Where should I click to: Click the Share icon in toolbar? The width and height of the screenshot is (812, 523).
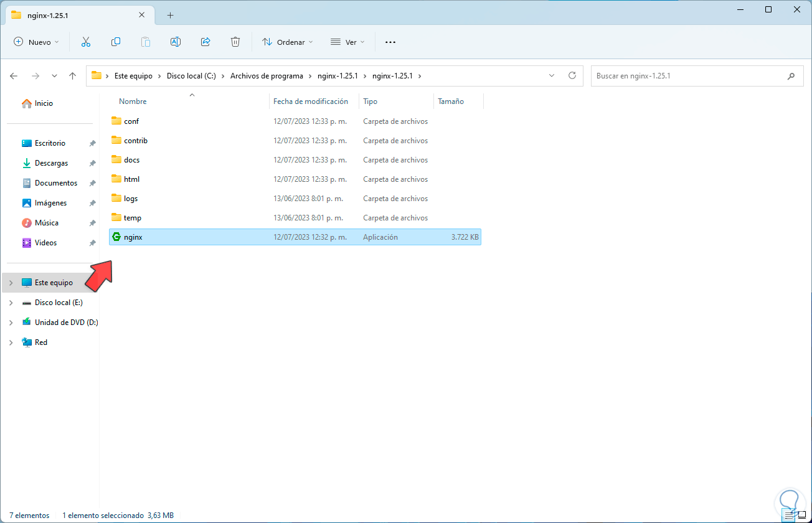[x=205, y=42]
